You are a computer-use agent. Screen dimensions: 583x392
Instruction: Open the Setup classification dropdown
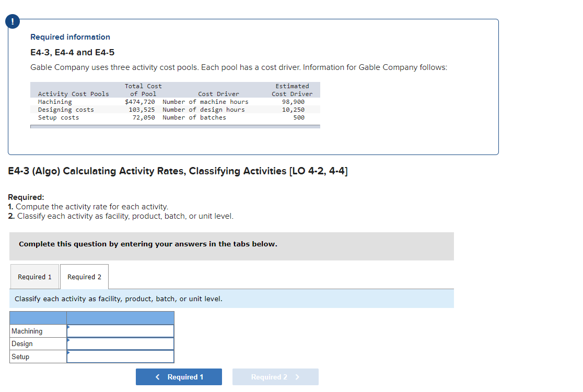(120, 357)
